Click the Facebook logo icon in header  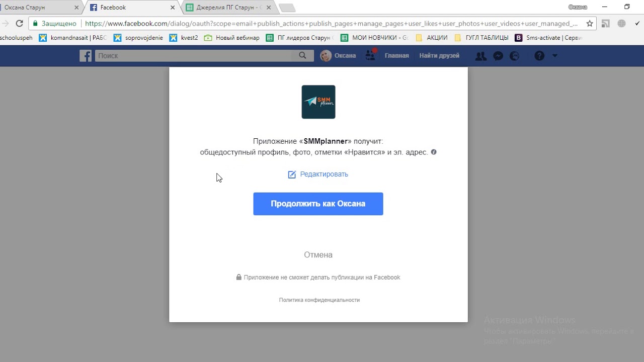pyautogui.click(x=86, y=56)
